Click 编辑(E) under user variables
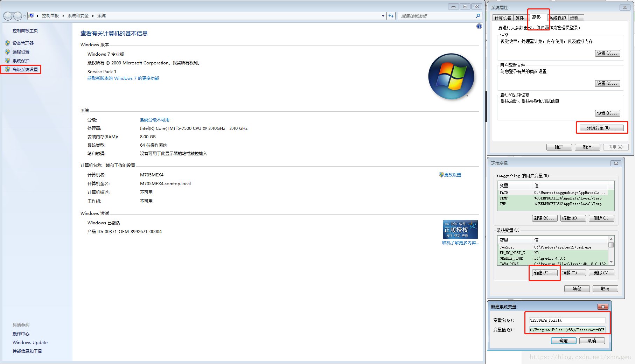This screenshot has width=635, height=364. pyautogui.click(x=573, y=218)
